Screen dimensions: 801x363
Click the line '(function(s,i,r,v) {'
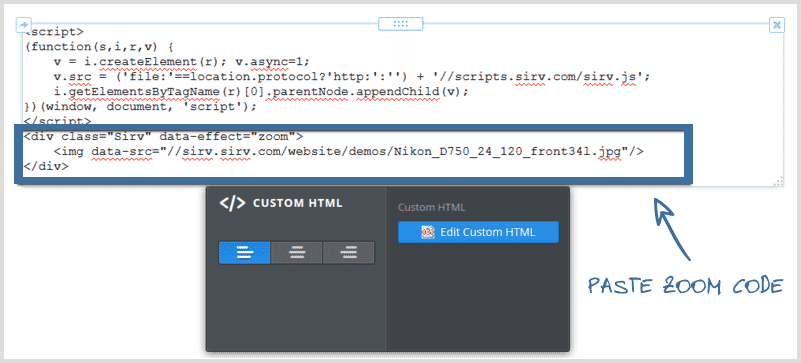[100, 46]
